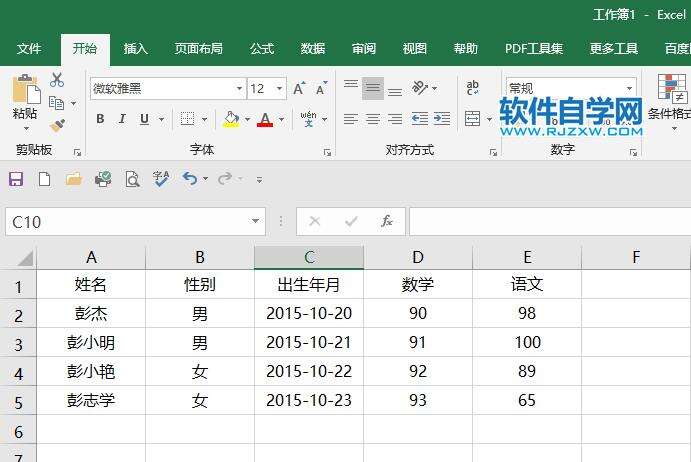Click the Save floppy disk icon
The height and width of the screenshot is (462, 691).
click(16, 179)
